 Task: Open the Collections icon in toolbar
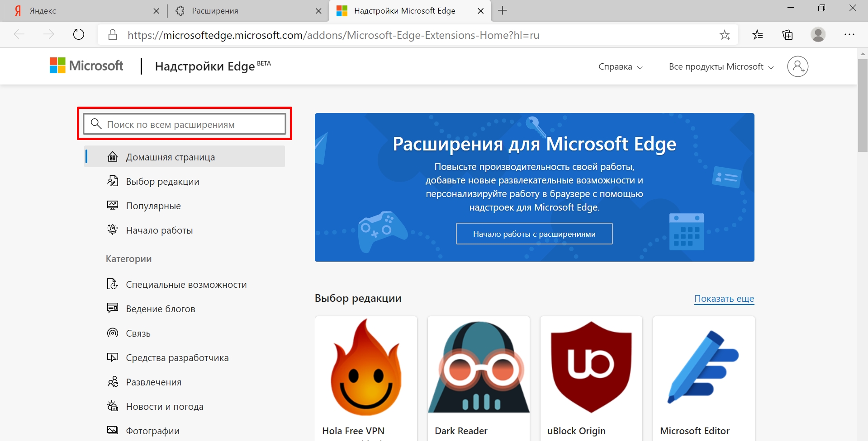(787, 34)
